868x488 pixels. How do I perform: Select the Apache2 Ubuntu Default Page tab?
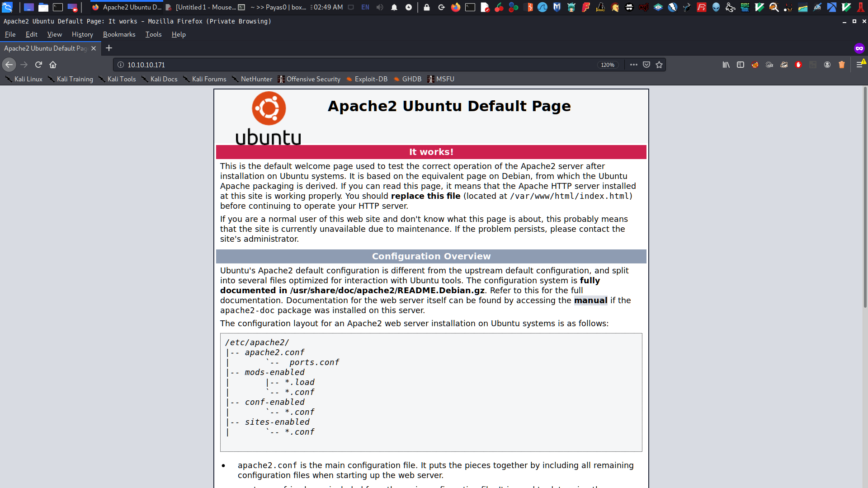45,48
